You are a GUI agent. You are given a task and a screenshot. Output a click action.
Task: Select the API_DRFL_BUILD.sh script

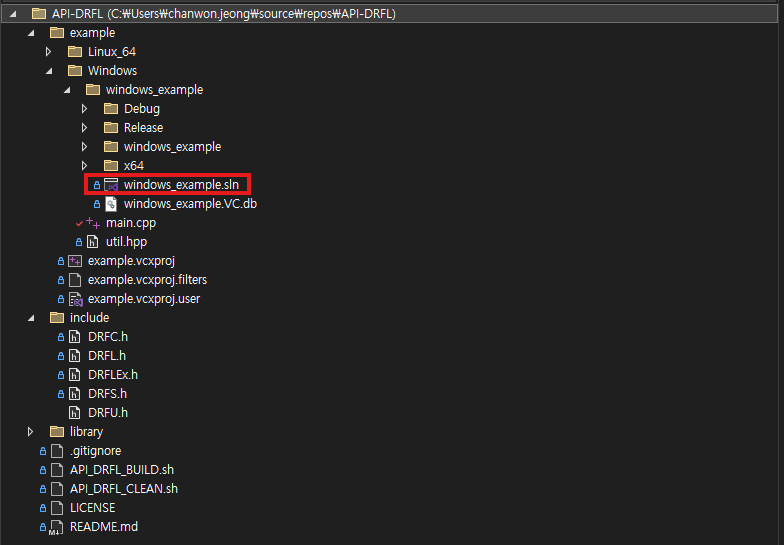point(122,470)
